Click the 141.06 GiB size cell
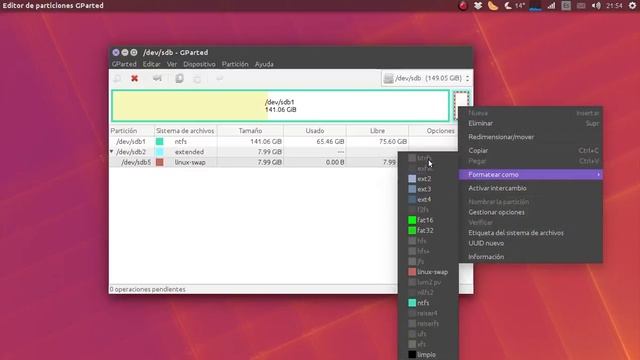This screenshot has height=360, width=640. (266, 141)
